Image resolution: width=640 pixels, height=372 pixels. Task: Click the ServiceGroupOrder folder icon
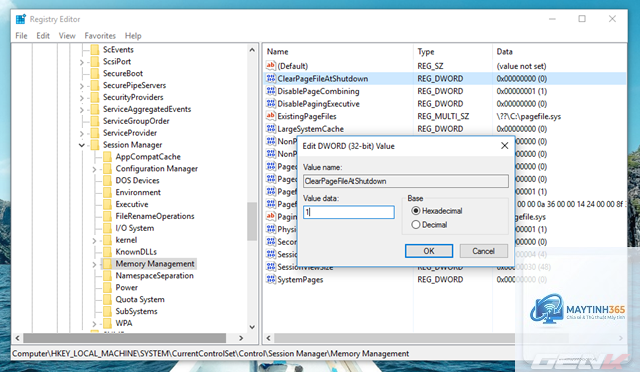pos(95,121)
